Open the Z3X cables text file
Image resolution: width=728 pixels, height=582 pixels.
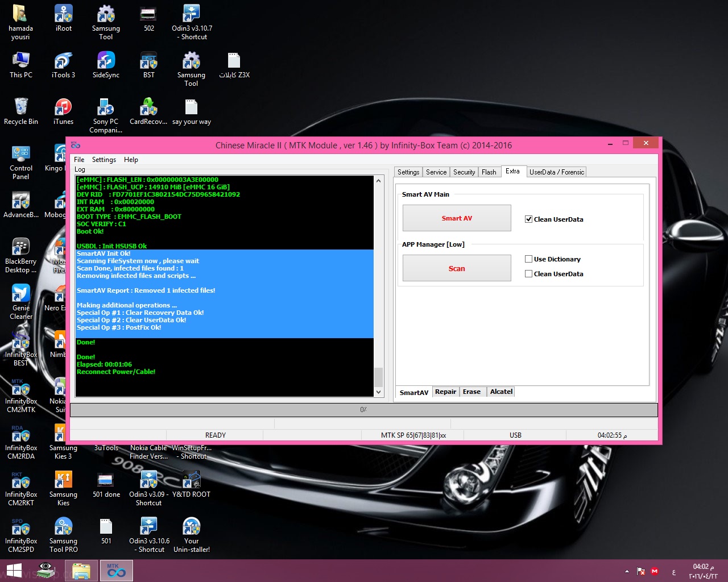click(234, 65)
